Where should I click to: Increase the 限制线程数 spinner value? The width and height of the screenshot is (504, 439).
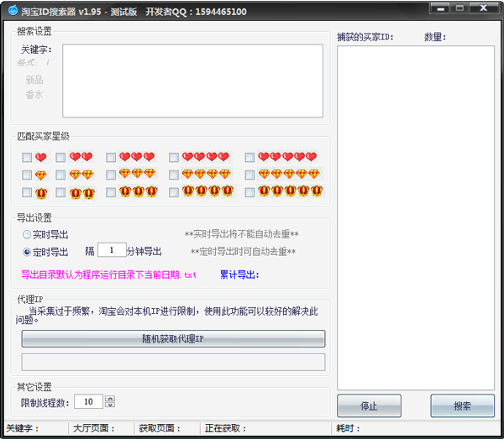point(109,398)
